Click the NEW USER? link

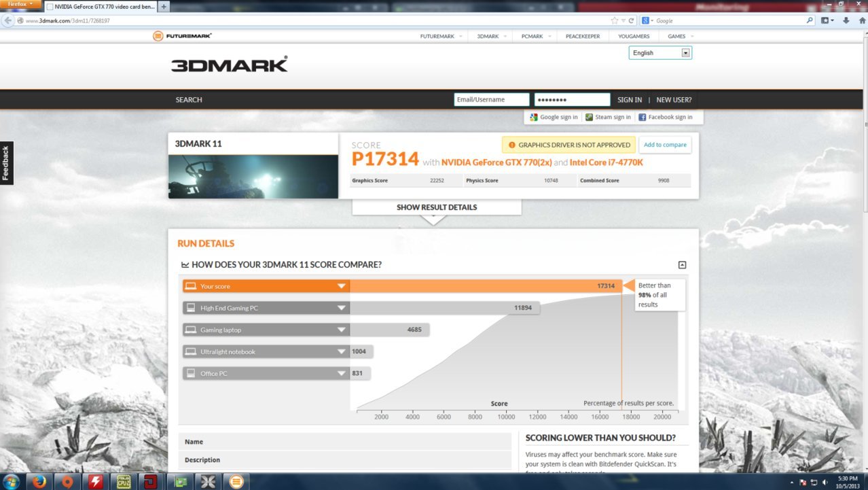coord(674,100)
